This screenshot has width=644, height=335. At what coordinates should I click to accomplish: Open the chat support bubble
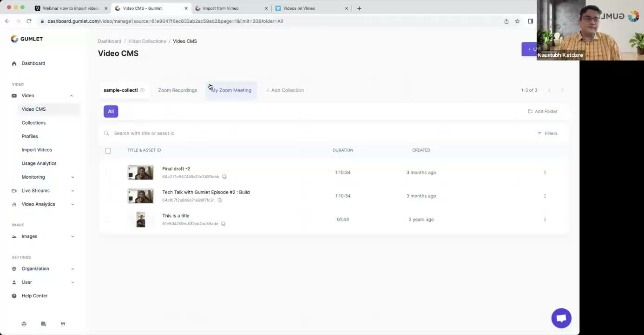coord(561,318)
